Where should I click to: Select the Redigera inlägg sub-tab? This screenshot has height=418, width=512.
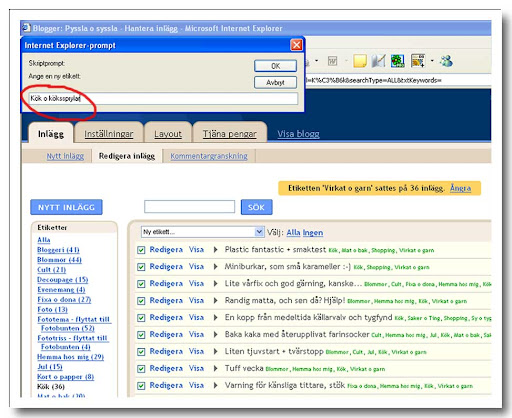click(127, 156)
